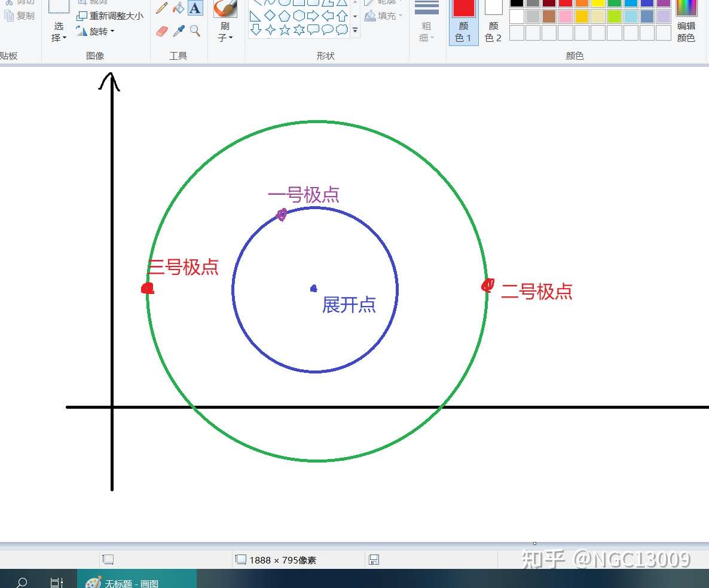Click the save icon in status bar
The image size is (709, 588).
374,560
